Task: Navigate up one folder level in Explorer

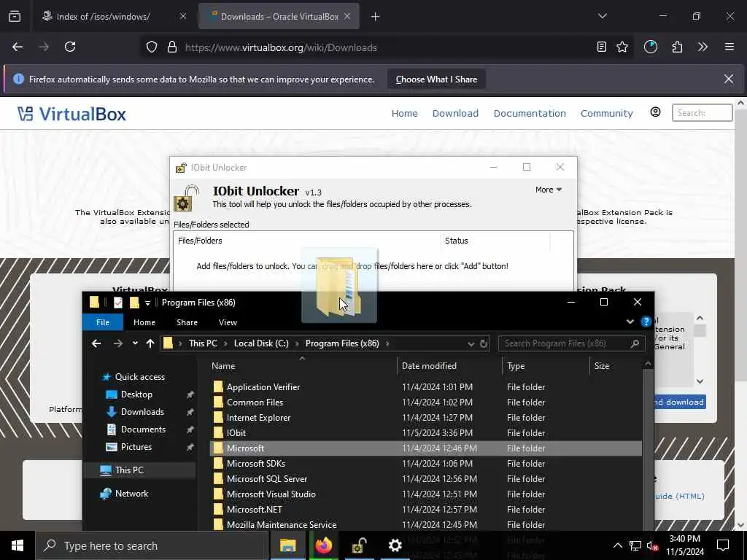Action: pyautogui.click(x=150, y=343)
